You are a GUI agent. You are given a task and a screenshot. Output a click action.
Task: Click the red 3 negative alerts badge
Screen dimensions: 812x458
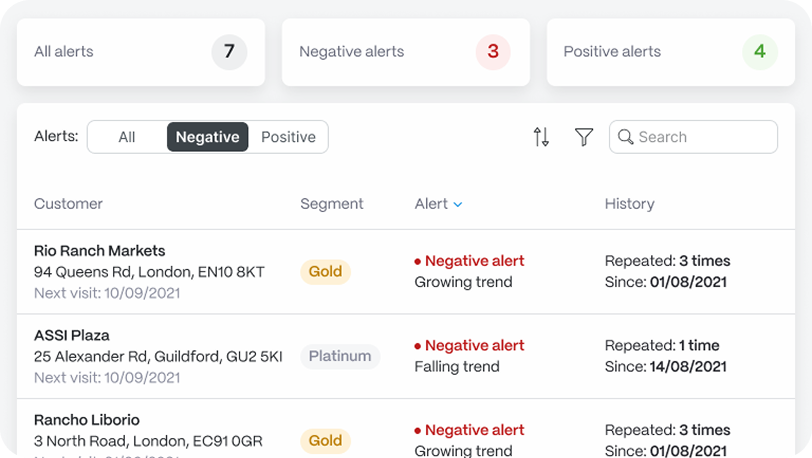click(493, 51)
